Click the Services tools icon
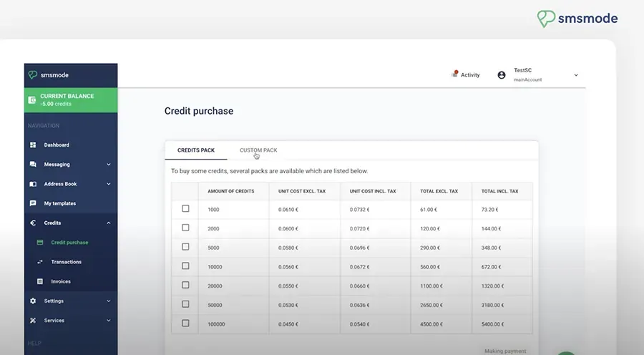Screen dimensions: 644x355 (33, 321)
